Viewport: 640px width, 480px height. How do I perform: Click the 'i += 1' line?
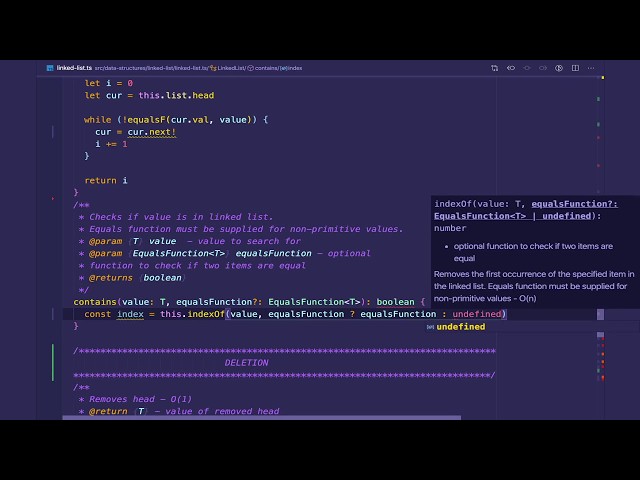tap(111, 144)
